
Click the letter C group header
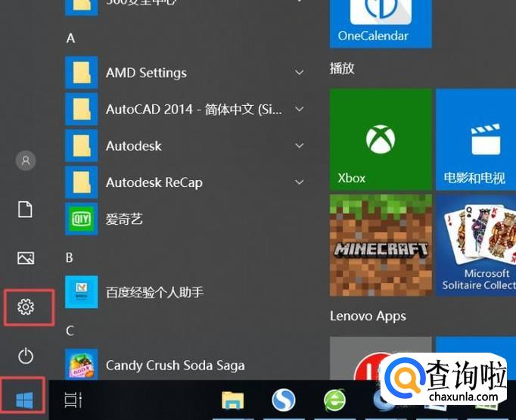(70, 331)
